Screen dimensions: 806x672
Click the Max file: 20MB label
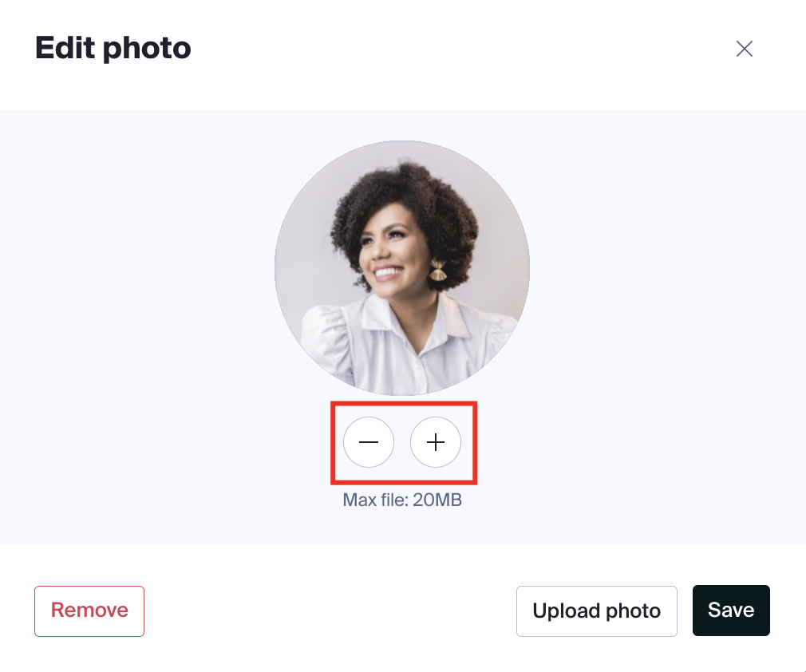click(x=402, y=500)
